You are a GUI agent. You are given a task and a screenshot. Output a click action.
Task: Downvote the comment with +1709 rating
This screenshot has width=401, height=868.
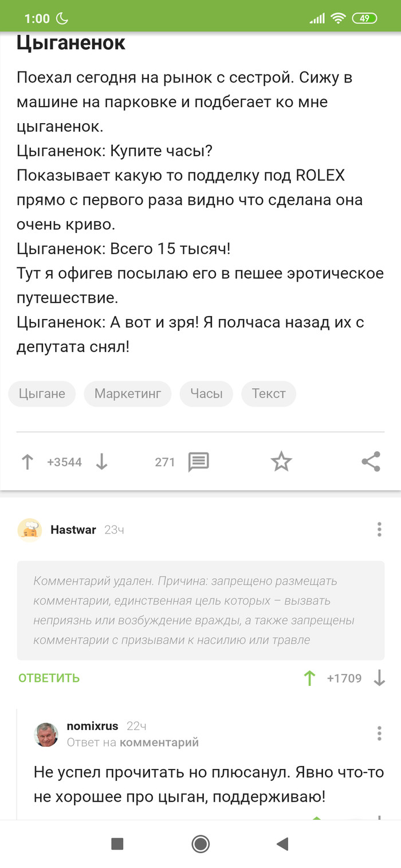pyautogui.click(x=379, y=677)
